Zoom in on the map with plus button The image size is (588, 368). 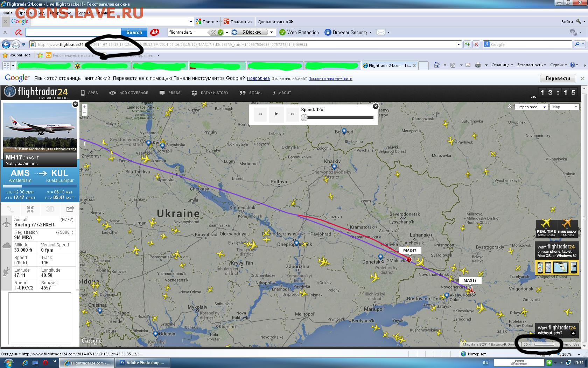(x=85, y=107)
